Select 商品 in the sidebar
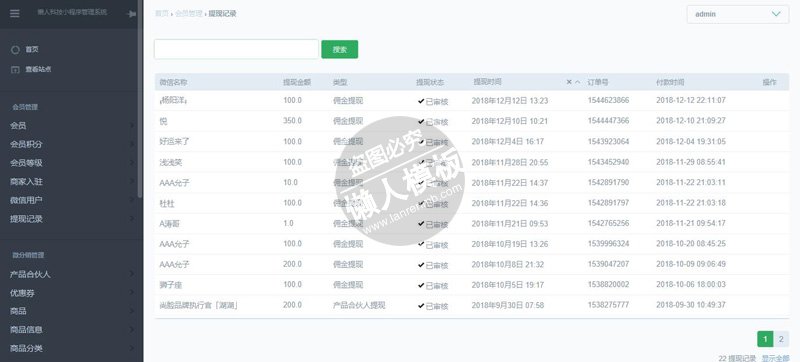800x362 pixels. 18,311
